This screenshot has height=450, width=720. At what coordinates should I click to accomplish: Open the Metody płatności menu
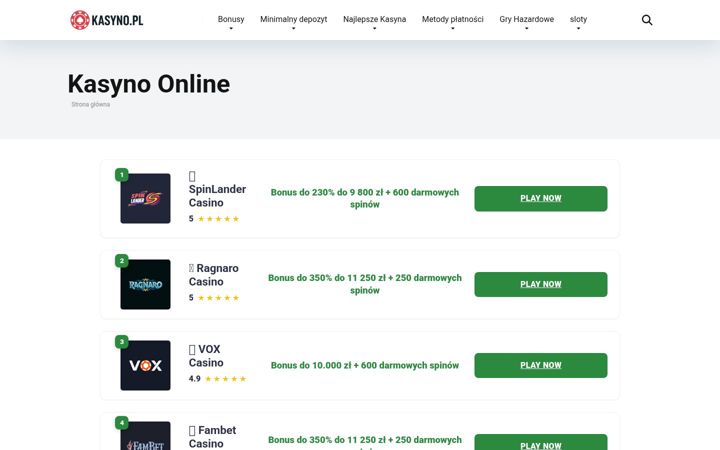[x=452, y=19]
